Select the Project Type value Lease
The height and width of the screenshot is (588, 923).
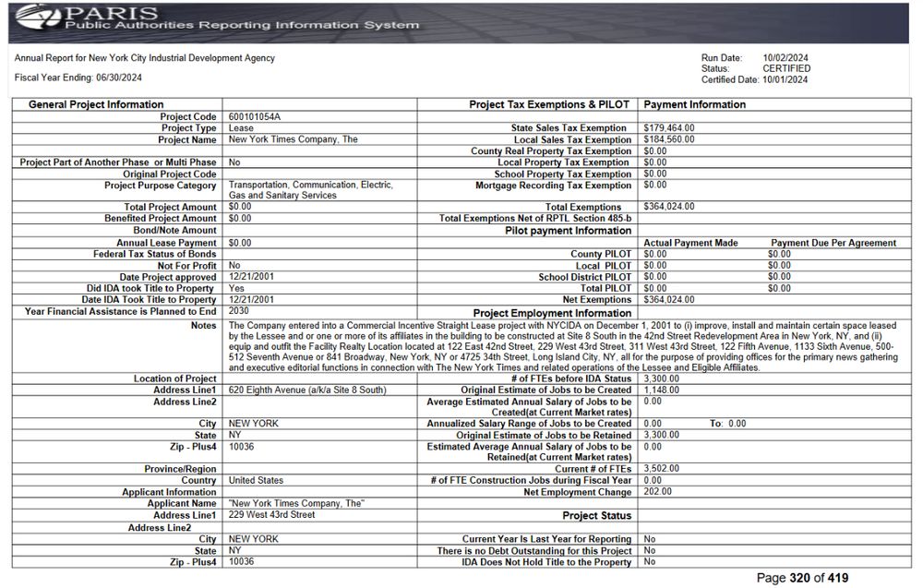(241, 127)
